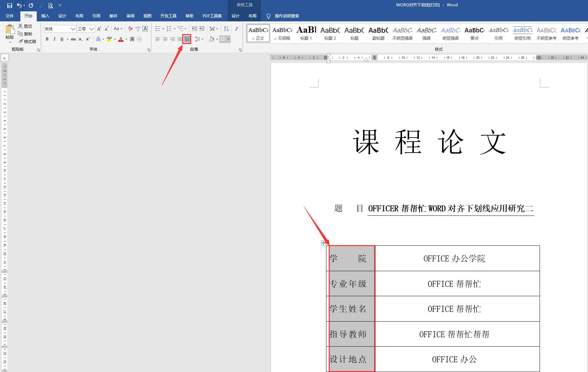Open the PDF工具集 tab
Screen dimensions: 588x372
pos(212,16)
